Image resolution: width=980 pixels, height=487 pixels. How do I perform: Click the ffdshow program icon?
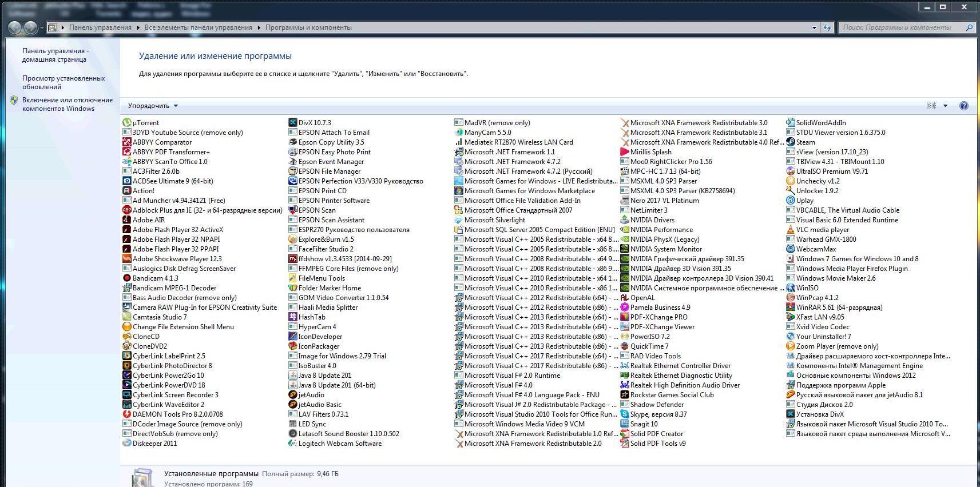293,258
